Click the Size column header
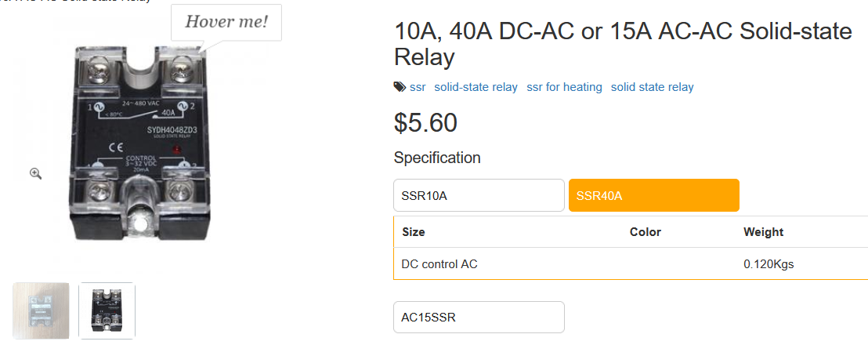 point(414,232)
